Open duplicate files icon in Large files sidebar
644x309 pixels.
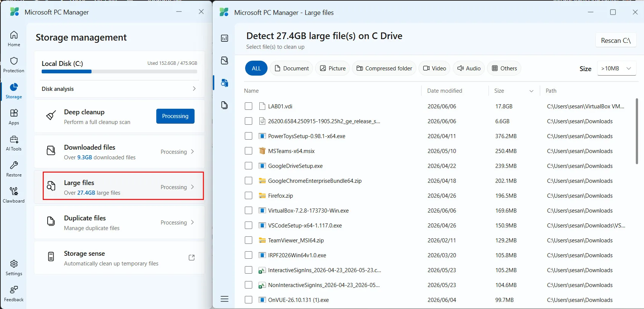coord(224,105)
